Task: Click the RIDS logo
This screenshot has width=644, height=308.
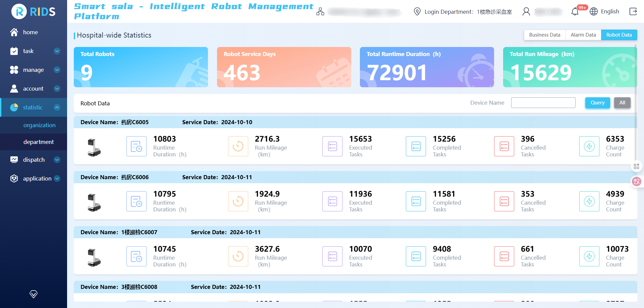Action: [33, 12]
